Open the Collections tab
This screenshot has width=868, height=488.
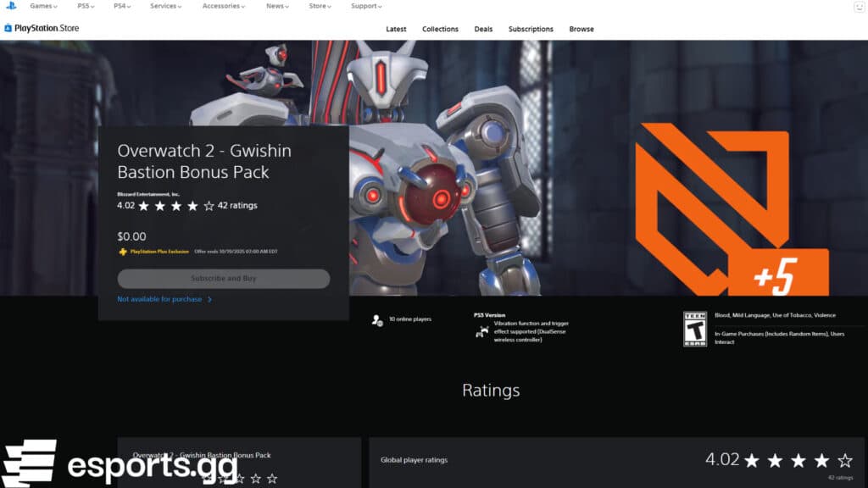[x=440, y=29]
